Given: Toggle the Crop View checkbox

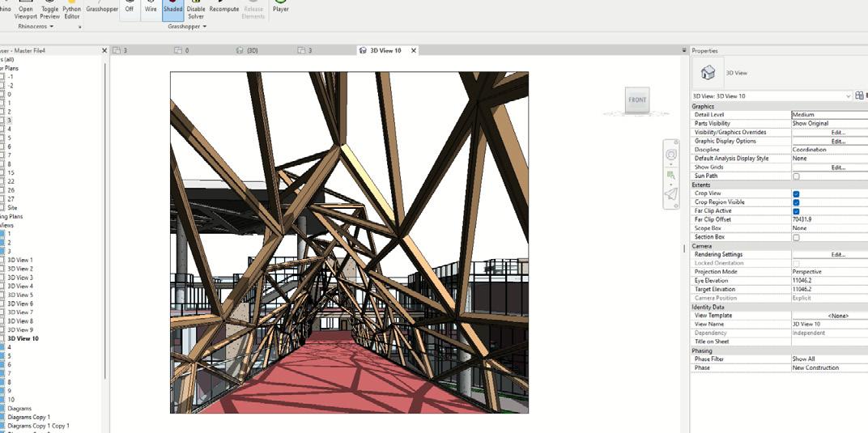Looking at the screenshot, I should (796, 193).
